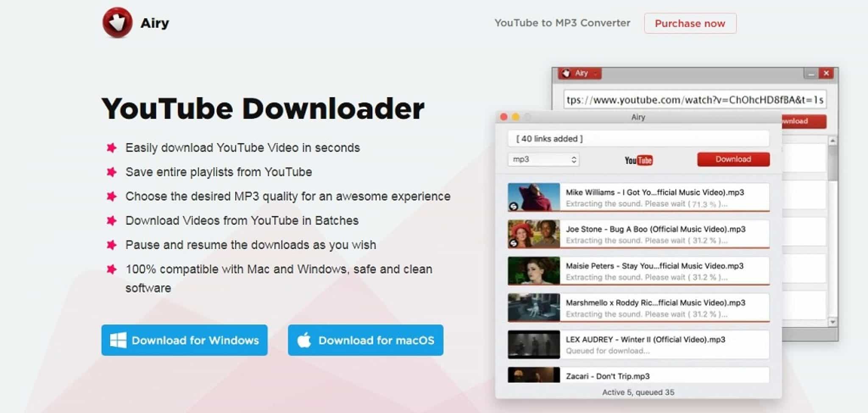Click the 'YouTube Downloader' heading

pos(263,109)
